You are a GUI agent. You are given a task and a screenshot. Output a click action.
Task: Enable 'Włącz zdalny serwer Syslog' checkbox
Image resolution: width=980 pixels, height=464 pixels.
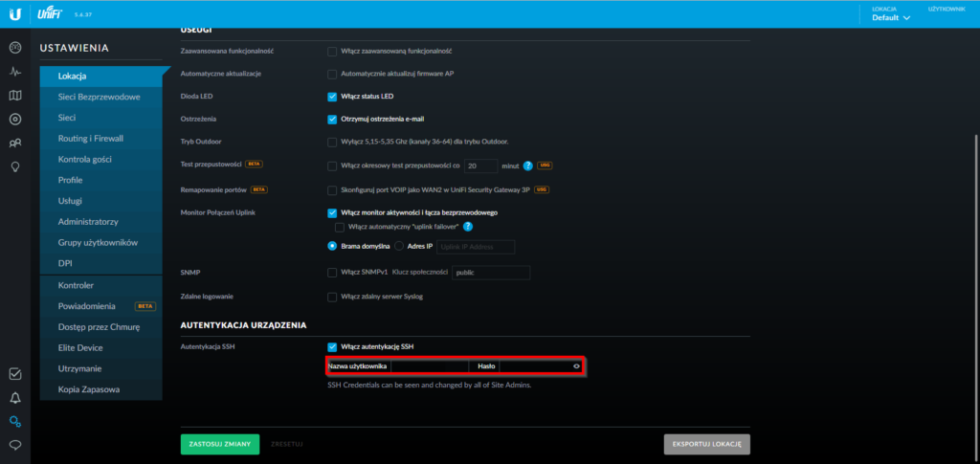332,297
